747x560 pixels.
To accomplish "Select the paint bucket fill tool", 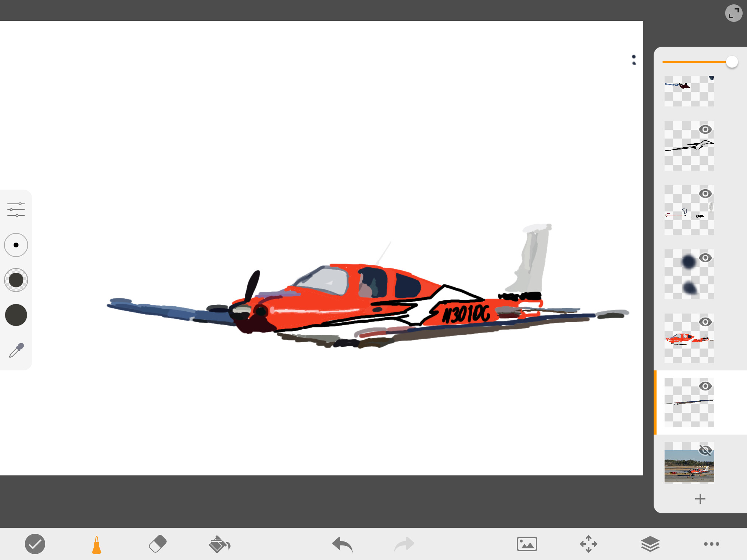I will 219,544.
